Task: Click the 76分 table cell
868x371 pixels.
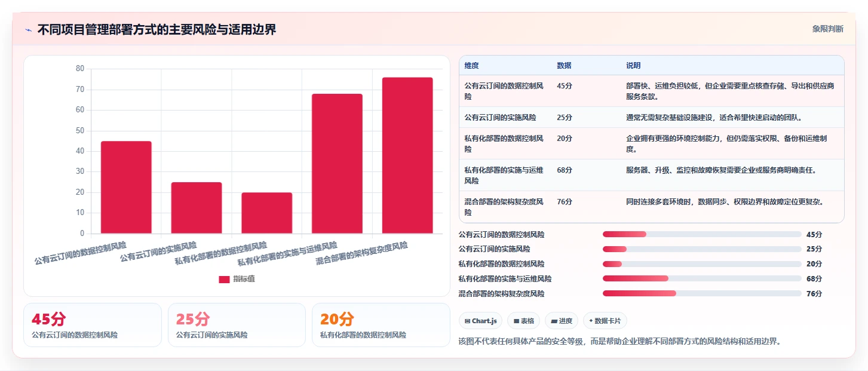Action: pos(565,202)
